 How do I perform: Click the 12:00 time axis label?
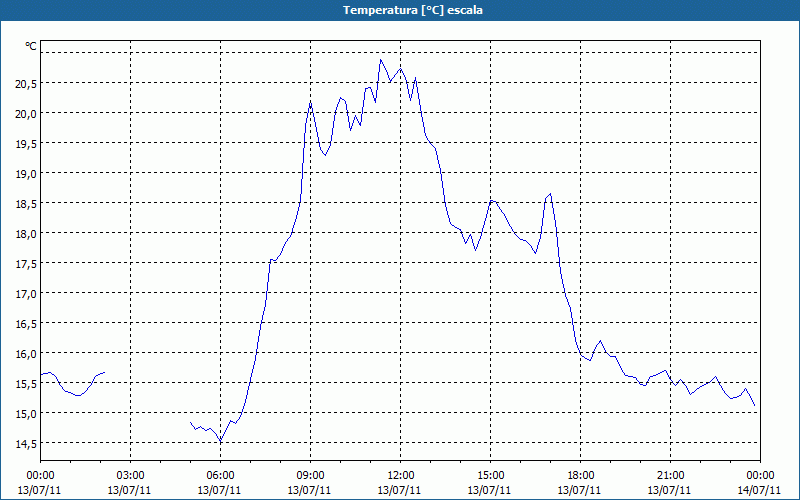tap(400, 476)
